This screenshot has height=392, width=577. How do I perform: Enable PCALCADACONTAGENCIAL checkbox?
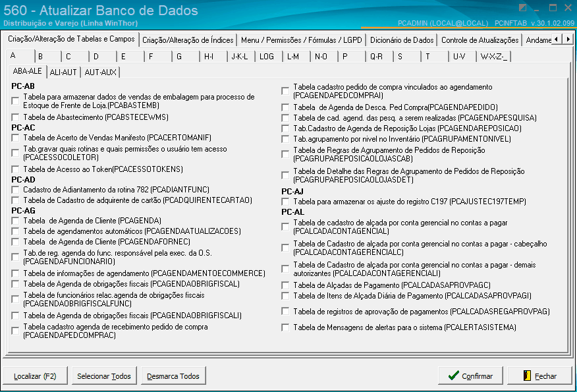(x=285, y=227)
